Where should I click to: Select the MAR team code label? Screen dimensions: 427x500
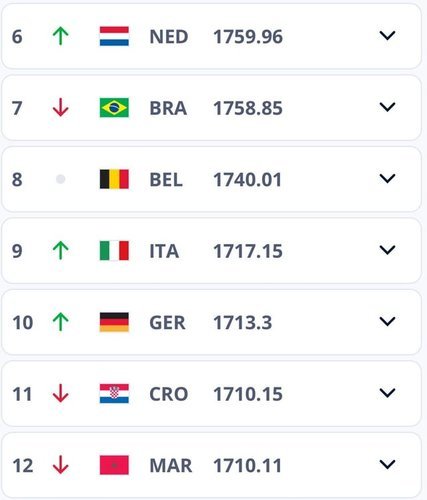(x=171, y=465)
